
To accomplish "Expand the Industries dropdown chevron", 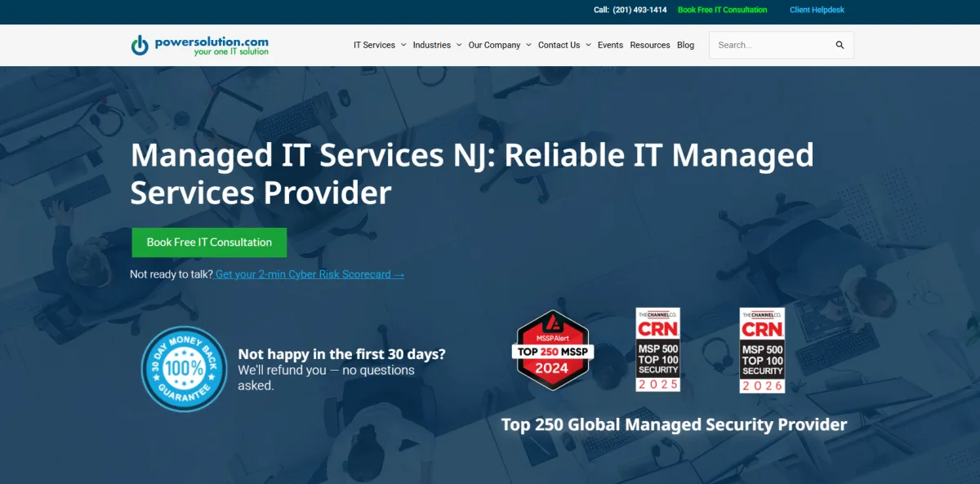I will 459,45.
